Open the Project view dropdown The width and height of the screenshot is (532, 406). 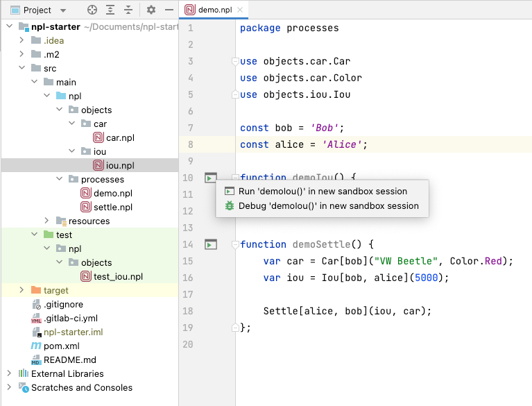click(63, 10)
